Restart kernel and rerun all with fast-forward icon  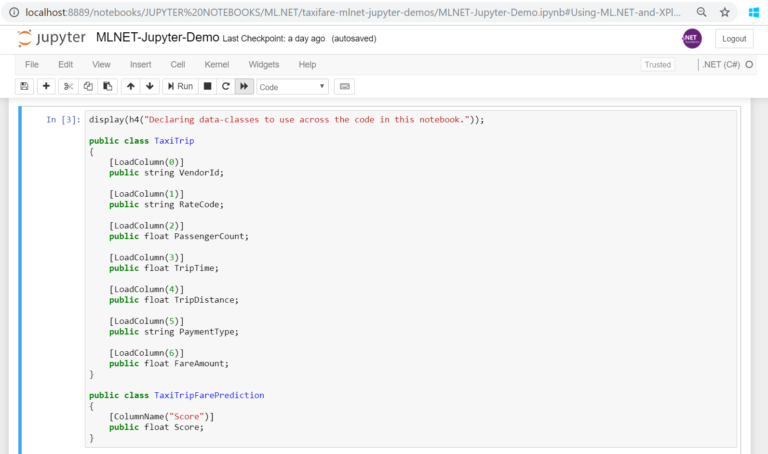click(244, 86)
